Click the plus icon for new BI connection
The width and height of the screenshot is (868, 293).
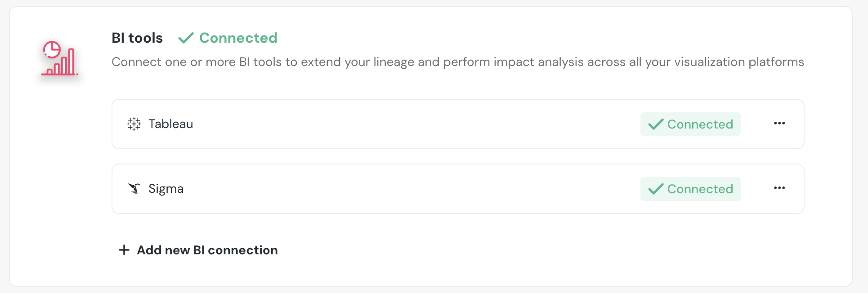124,250
